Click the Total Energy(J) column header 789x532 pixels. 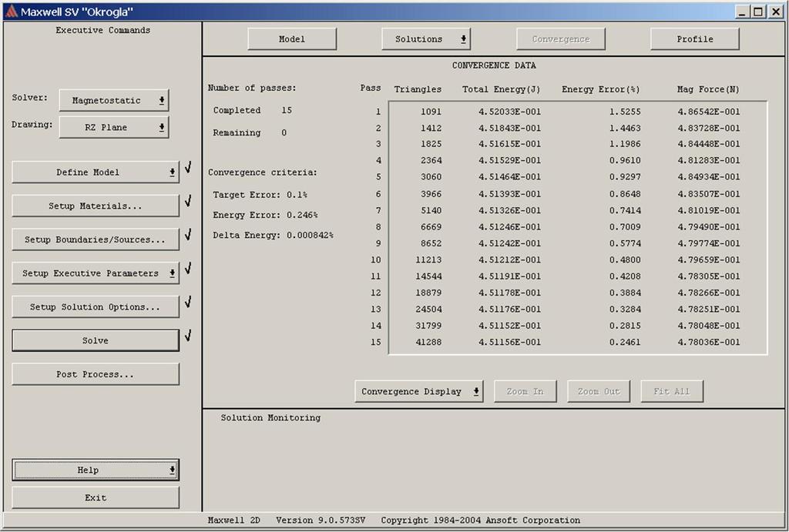[501, 89]
